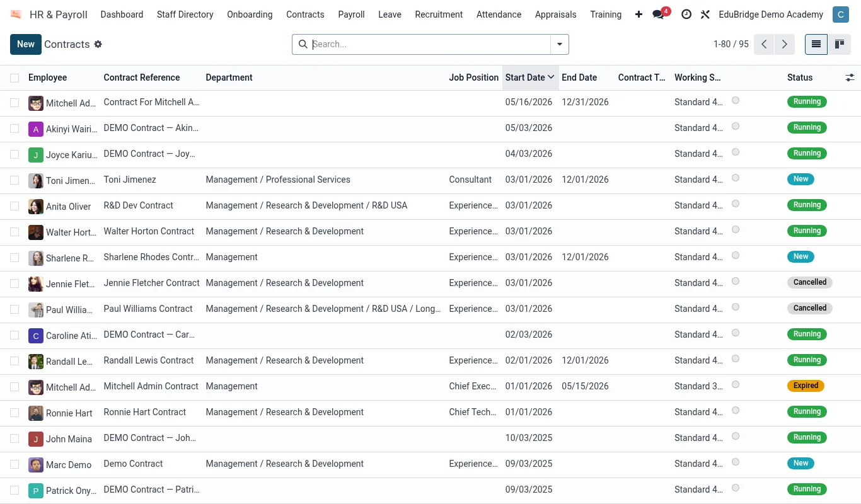Click the Cancelled badge on Jennie Fletcher row
861x504 pixels.
point(810,282)
